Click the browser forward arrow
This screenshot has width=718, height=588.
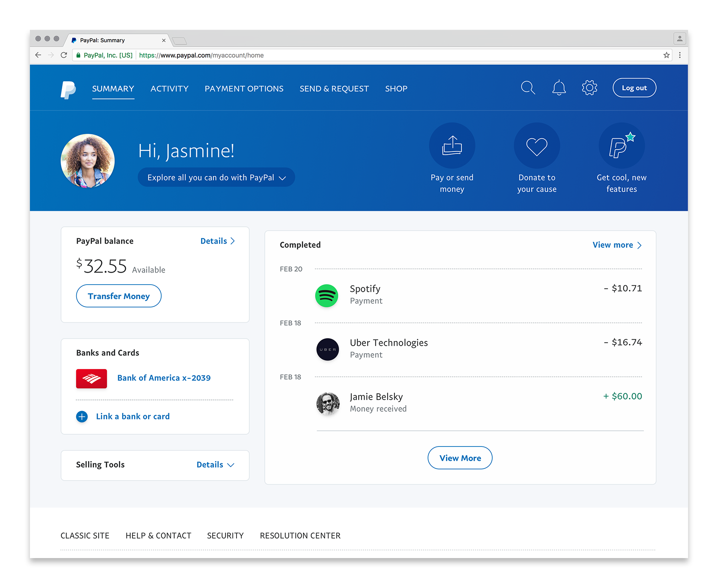[51, 55]
